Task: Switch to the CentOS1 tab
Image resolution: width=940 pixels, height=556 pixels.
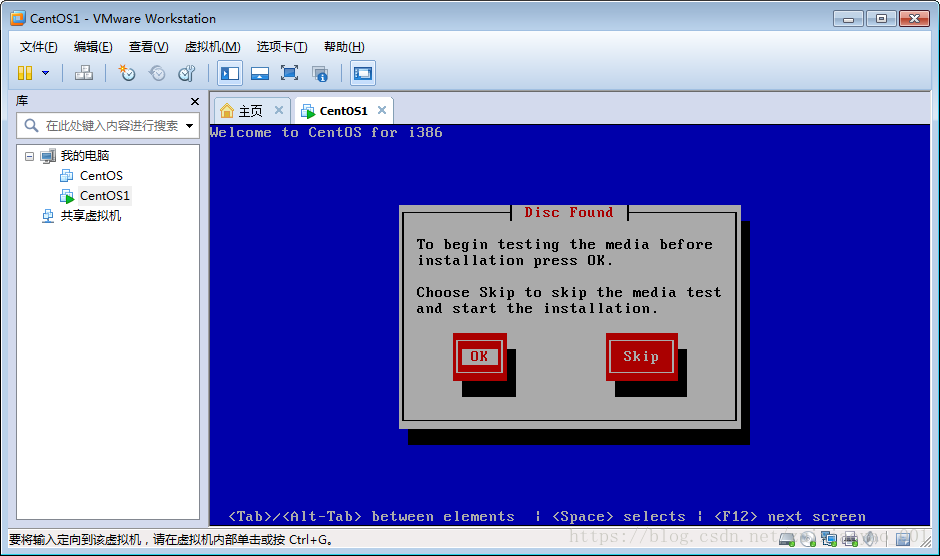Action: [343, 111]
